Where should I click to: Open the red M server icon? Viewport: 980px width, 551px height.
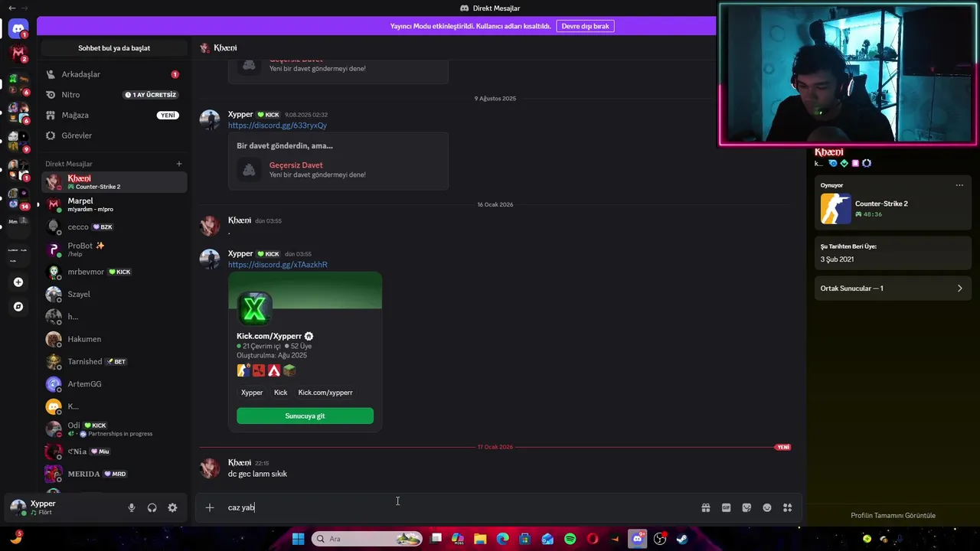[18, 54]
